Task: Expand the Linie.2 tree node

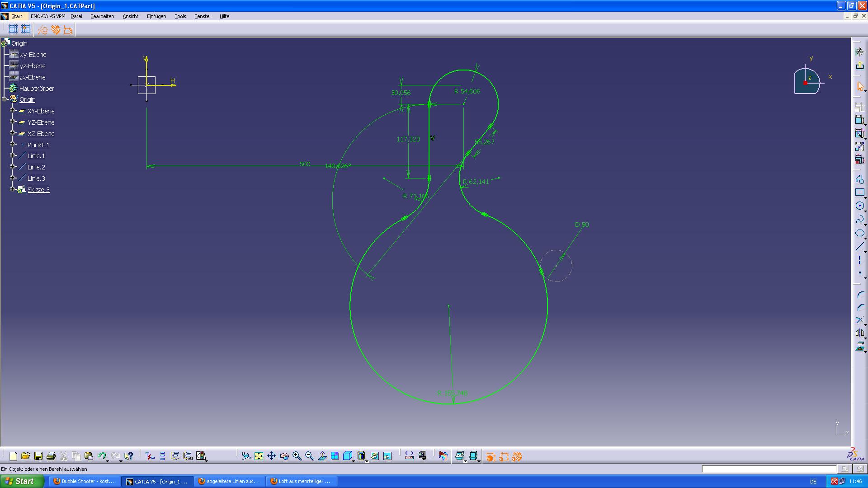Action: [x=13, y=167]
